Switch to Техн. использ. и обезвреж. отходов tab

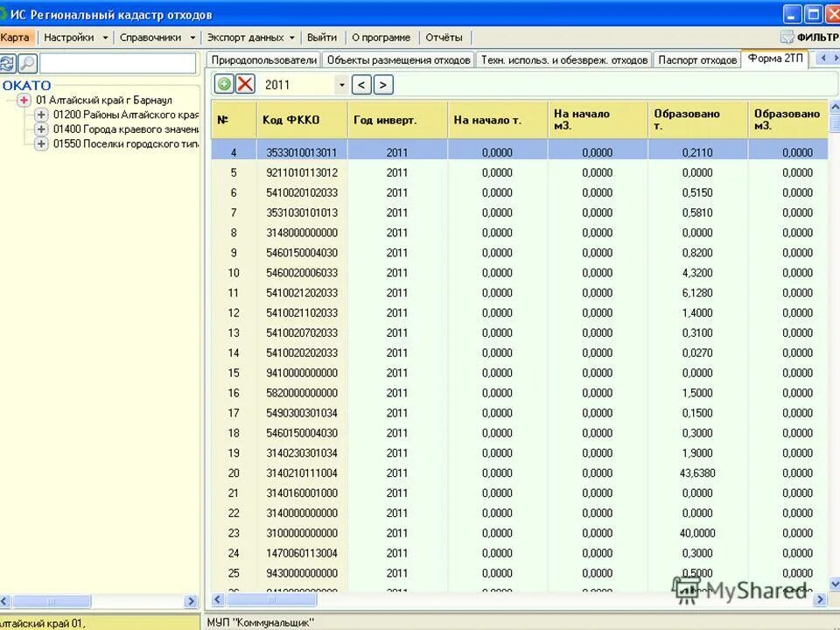pyautogui.click(x=564, y=60)
